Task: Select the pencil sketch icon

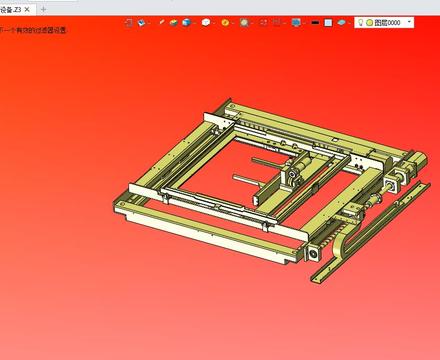Action: coord(162,22)
